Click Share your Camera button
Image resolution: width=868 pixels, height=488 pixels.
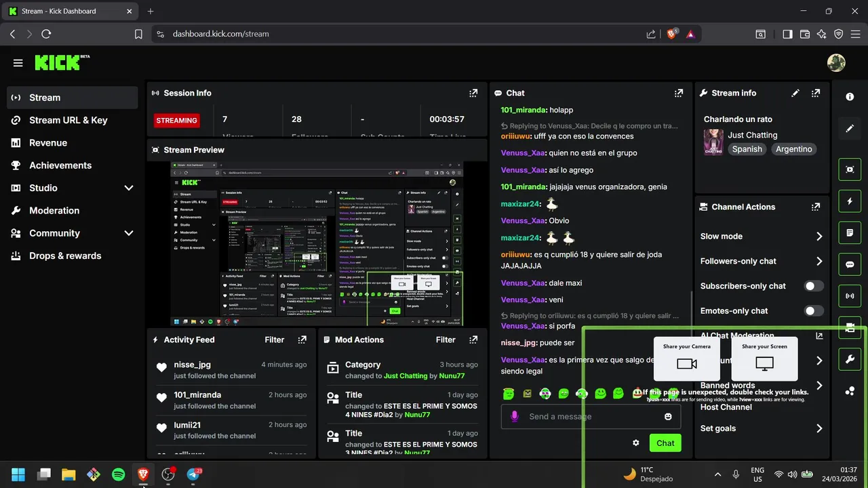pyautogui.click(x=687, y=359)
